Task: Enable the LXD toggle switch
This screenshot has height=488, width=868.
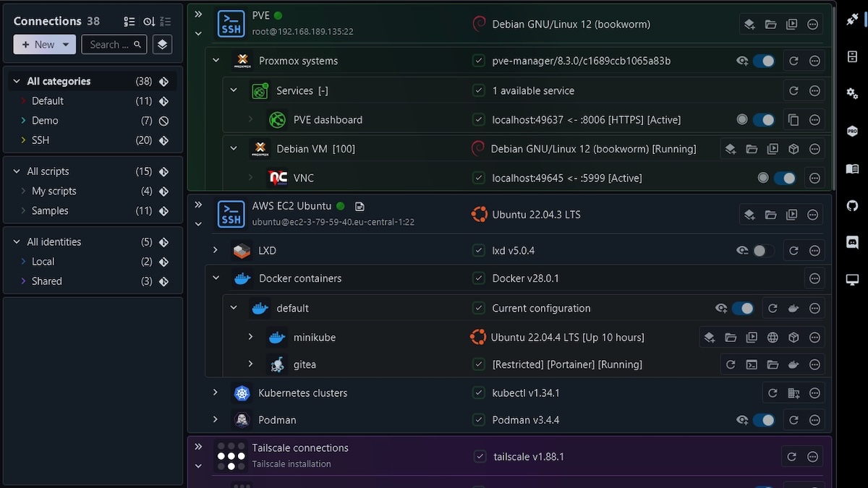Action: coord(763,251)
